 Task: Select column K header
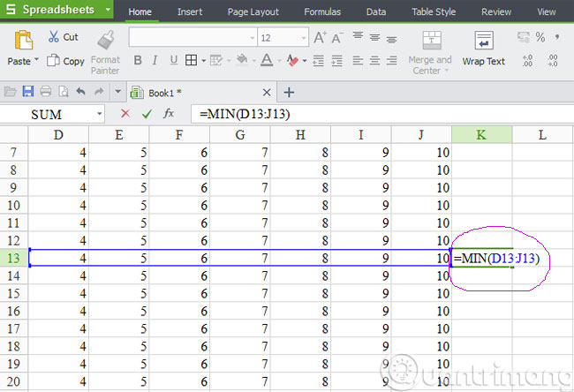(482, 135)
